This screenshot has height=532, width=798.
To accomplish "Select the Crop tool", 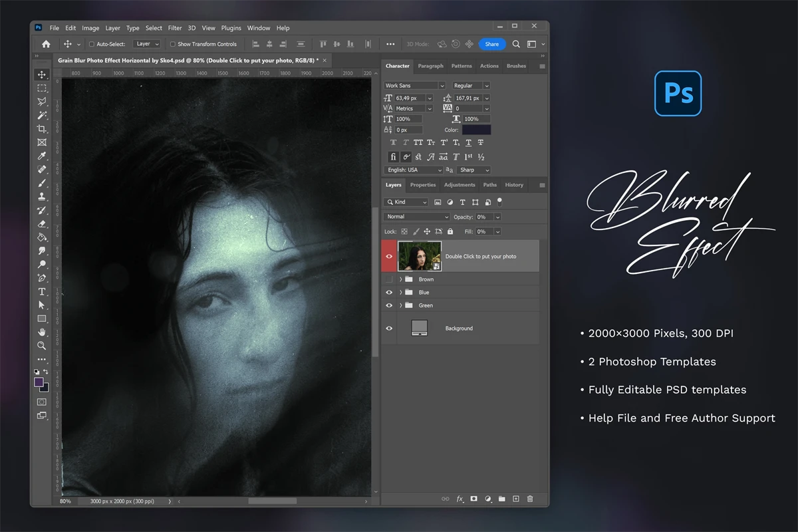I will (42, 128).
